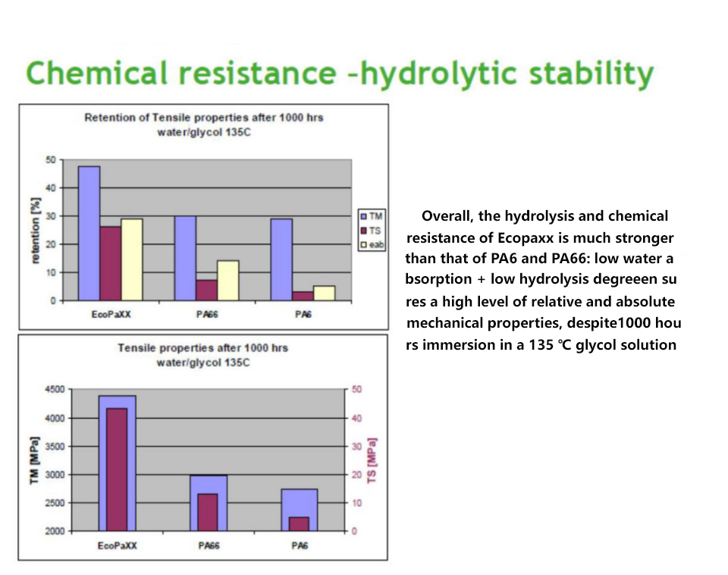Click the line beginning "mechanical properties, despite1000"
Viewport: 728px width, 575px height.
544,323
